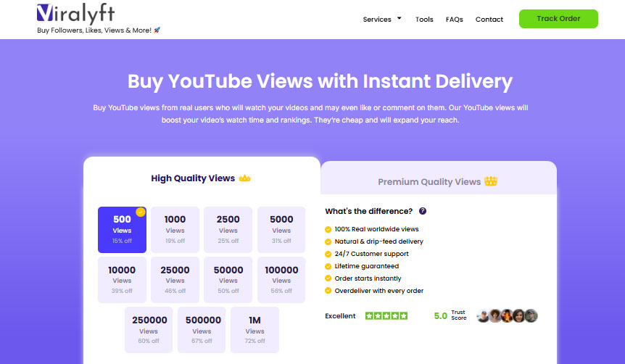Viewport: 625px width, 364px height.
Task: Select the 100000 Views package
Action: (281, 280)
